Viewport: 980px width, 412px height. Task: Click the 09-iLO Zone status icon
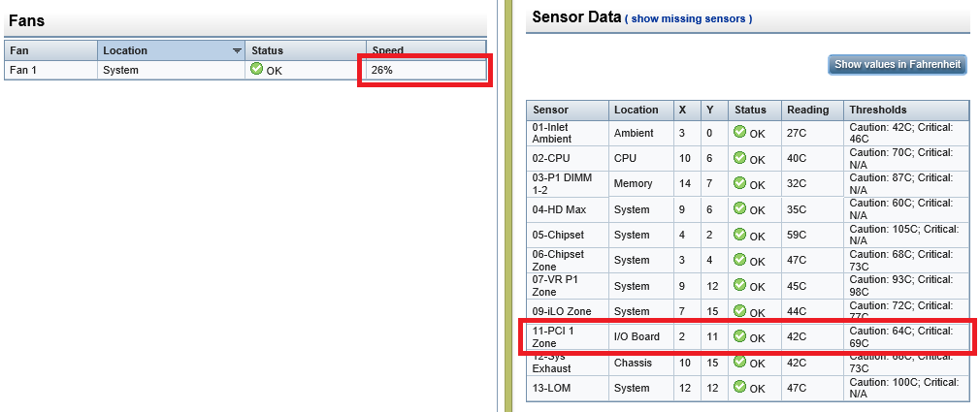(x=740, y=310)
